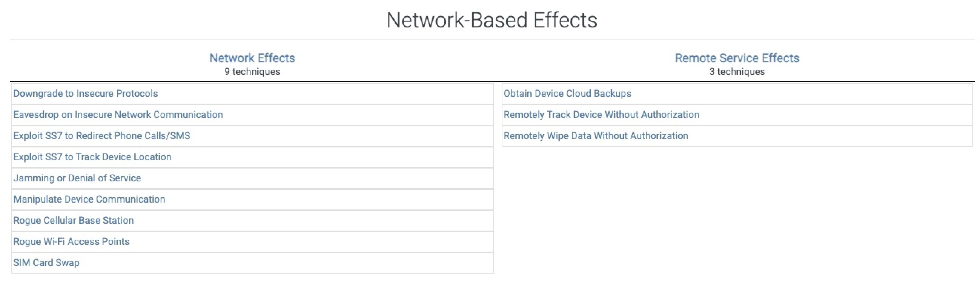
Task: Click the '3 techniques' count text
Action: tap(736, 72)
